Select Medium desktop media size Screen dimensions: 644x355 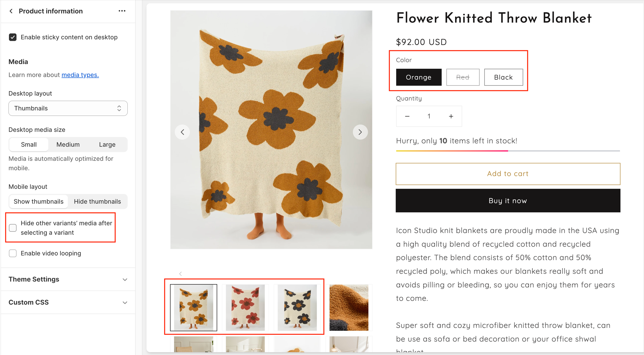click(x=68, y=145)
